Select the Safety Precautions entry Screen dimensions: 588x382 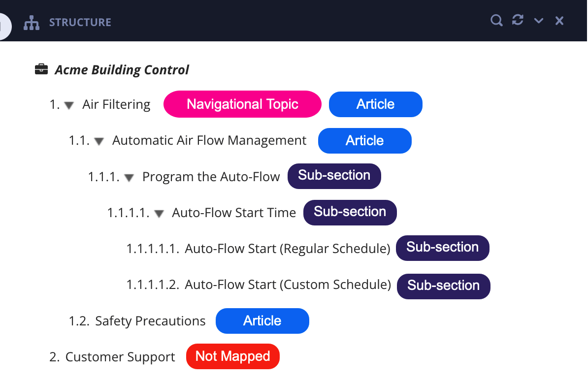151,320
